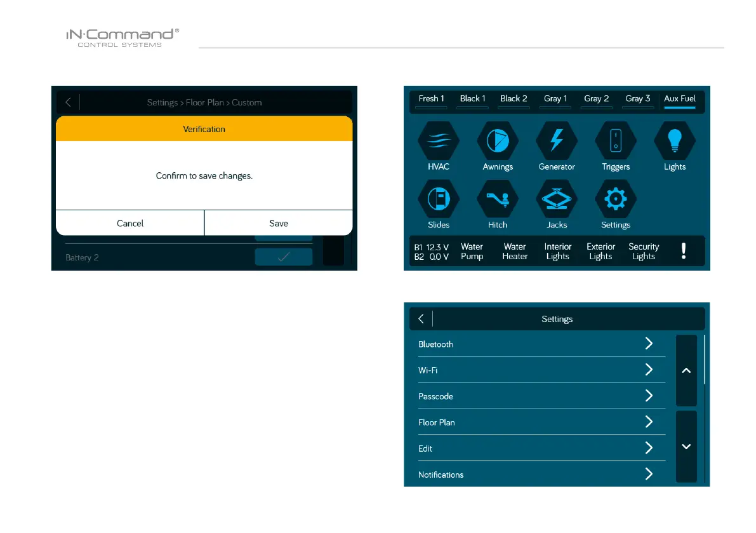756x533 pixels.
Task: Click the iN-Command Control Systems logo
Action: click(123, 37)
